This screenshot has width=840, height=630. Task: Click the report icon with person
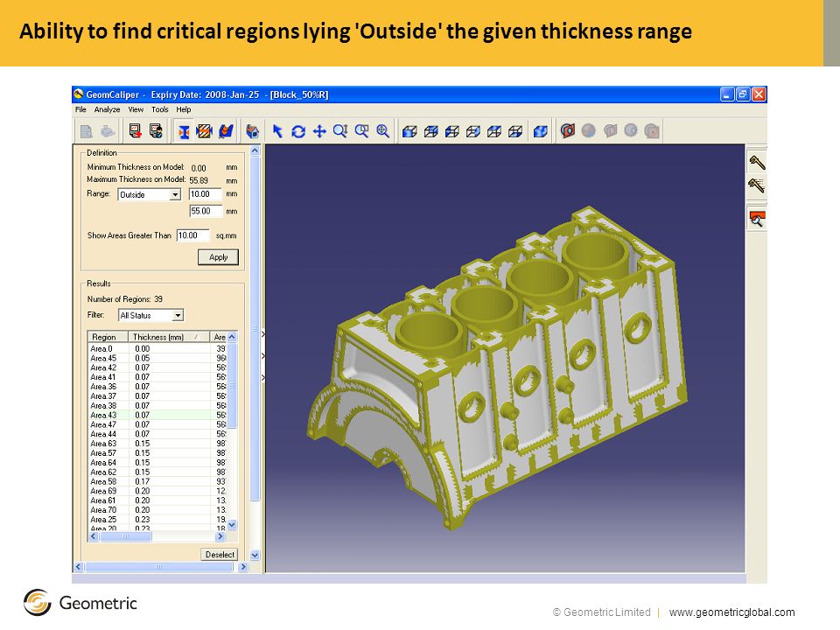156,131
